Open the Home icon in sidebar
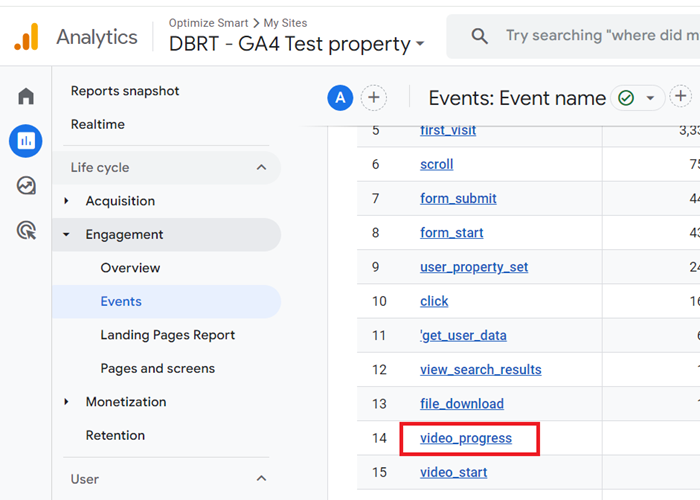The image size is (700, 500). coord(26,96)
